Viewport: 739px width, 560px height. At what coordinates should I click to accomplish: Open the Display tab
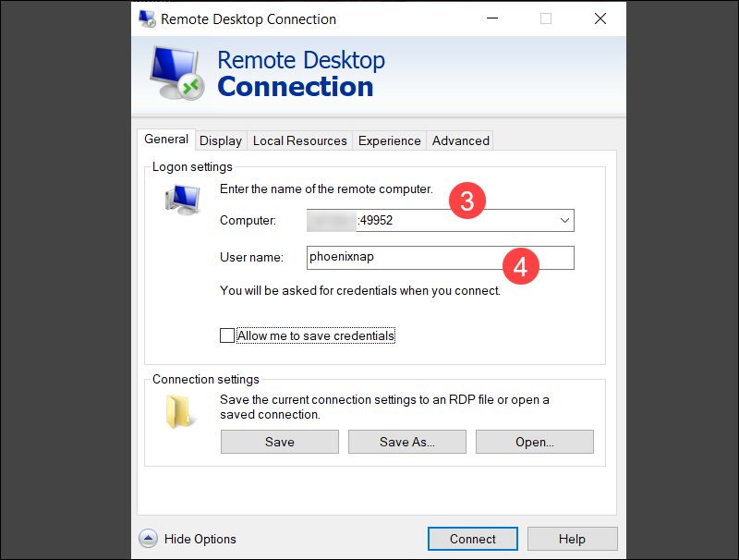point(221,140)
